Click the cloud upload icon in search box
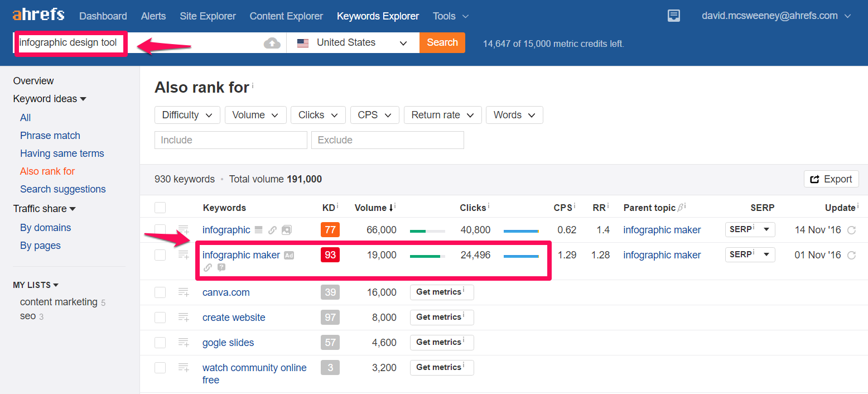 pyautogui.click(x=272, y=43)
